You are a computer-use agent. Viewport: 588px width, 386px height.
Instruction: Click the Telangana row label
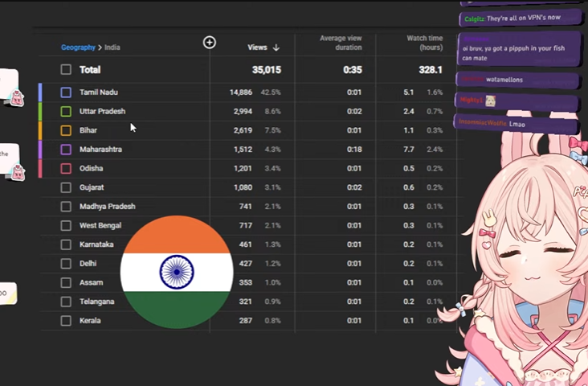tap(96, 302)
